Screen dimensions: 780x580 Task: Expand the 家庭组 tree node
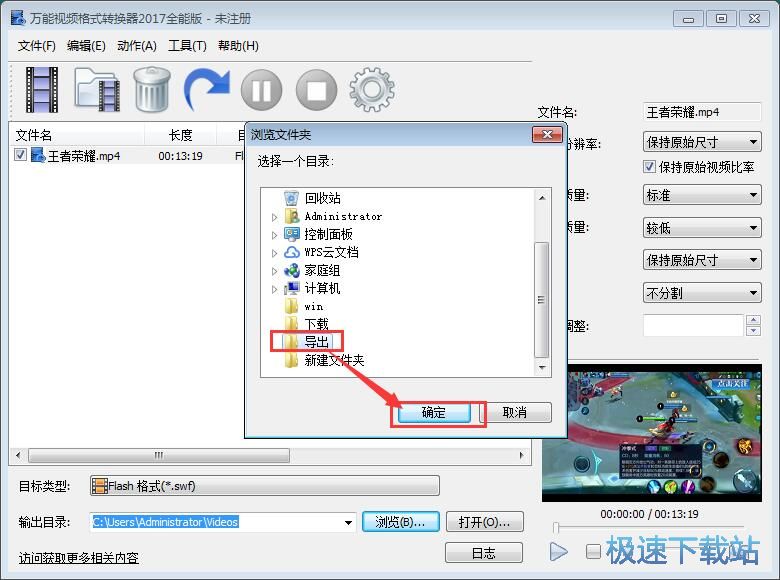[274, 272]
